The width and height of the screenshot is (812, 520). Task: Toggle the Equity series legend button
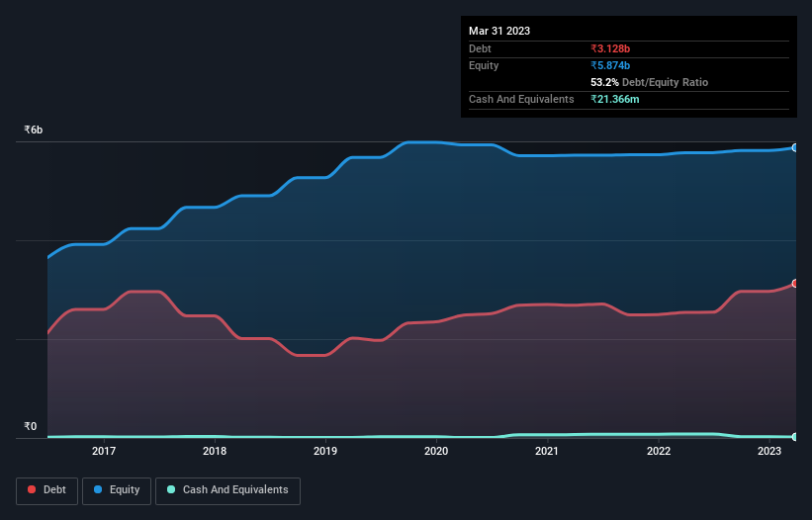(117, 490)
